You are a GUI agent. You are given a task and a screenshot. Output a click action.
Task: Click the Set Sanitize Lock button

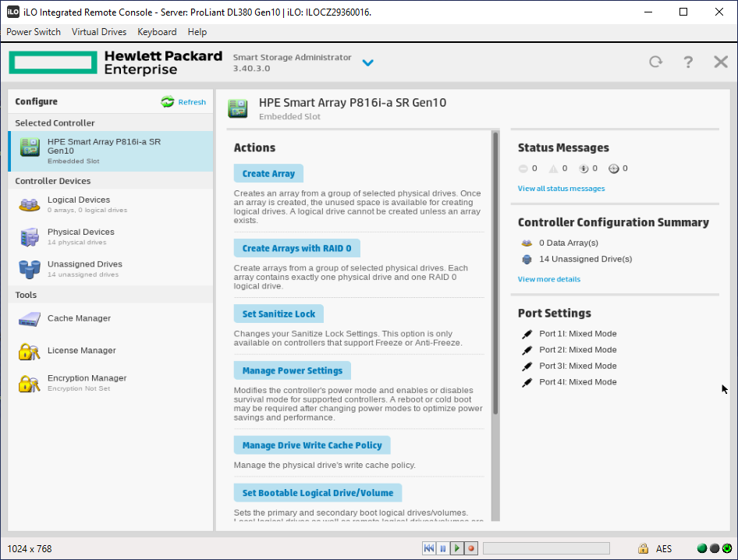coord(279,314)
